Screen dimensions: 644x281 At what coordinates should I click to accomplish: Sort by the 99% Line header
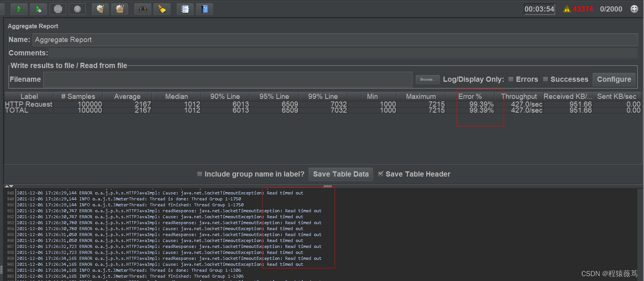323,96
